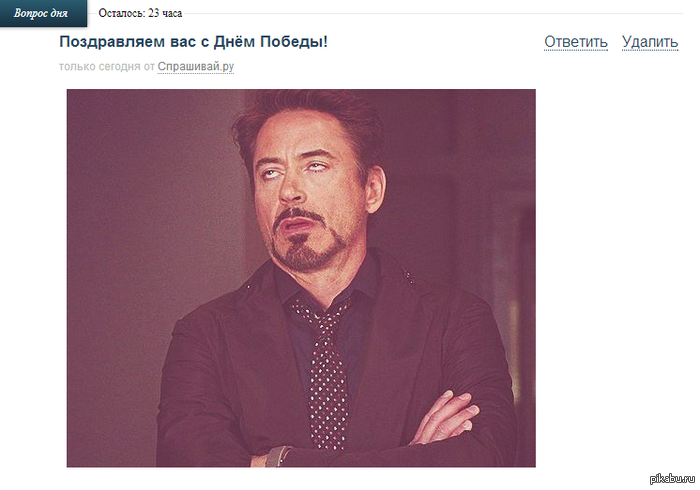Image resolution: width=700 pixels, height=490 pixels.
Task: Click the horizontal divider line after the timer
Action: tap(433, 13)
